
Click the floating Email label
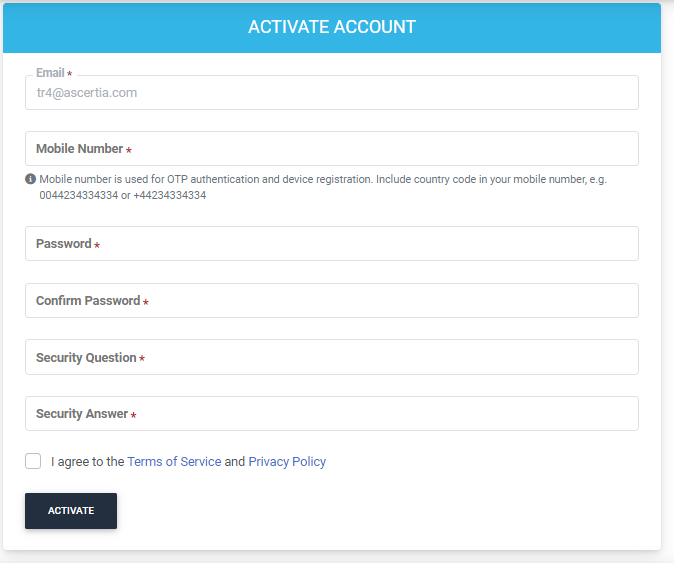click(x=50, y=73)
